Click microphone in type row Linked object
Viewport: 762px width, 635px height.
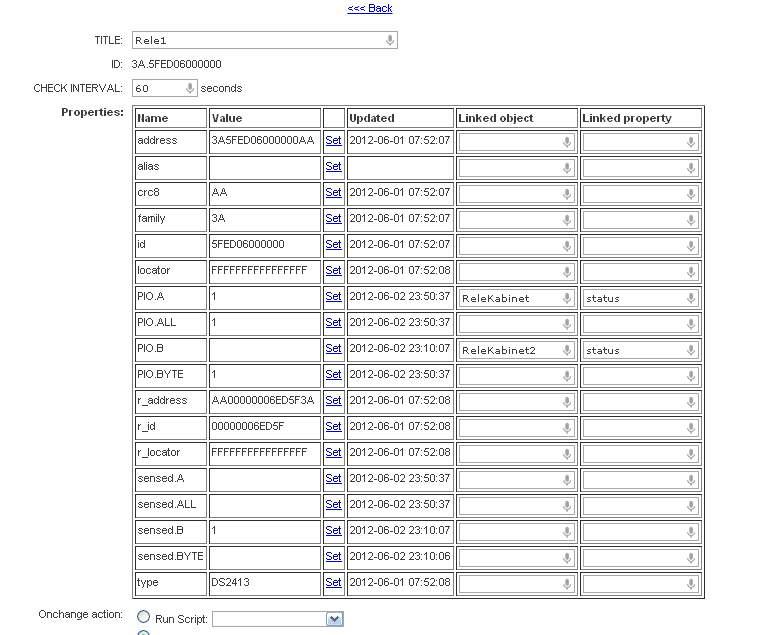pyautogui.click(x=567, y=584)
